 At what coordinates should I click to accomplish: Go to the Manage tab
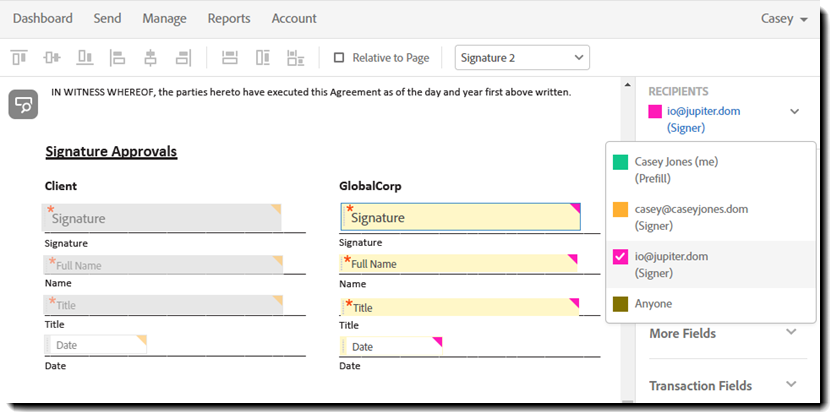(164, 18)
